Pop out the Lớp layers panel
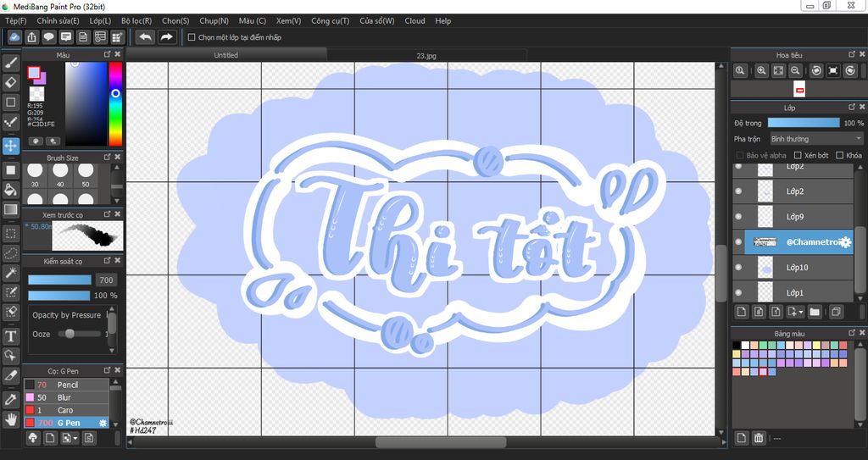Viewport: 868px width, 460px height. [853, 107]
